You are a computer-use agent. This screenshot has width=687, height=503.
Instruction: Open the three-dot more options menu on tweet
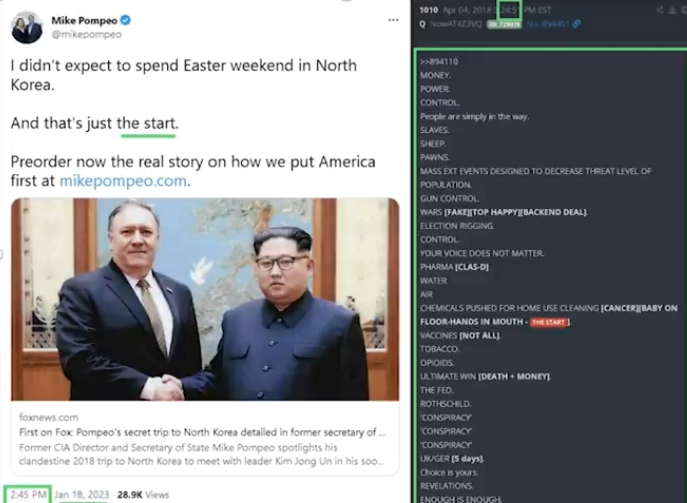point(393,20)
